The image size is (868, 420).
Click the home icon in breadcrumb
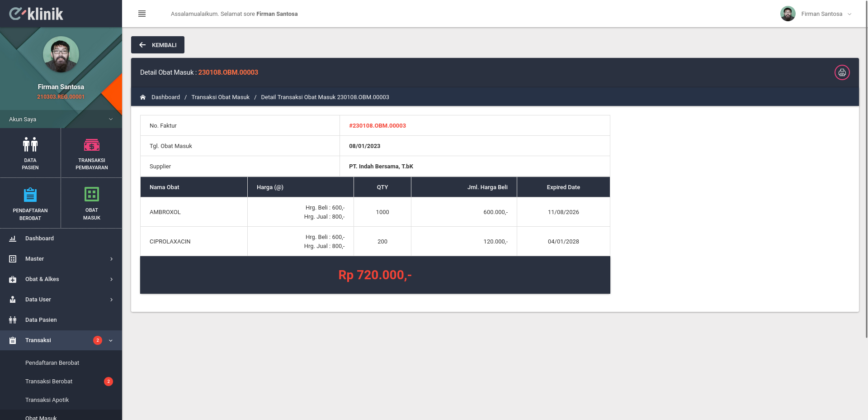pyautogui.click(x=143, y=97)
